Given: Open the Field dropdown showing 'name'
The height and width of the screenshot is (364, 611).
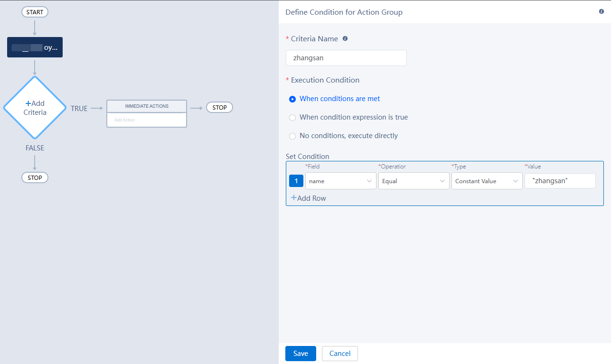Looking at the screenshot, I should (x=341, y=181).
